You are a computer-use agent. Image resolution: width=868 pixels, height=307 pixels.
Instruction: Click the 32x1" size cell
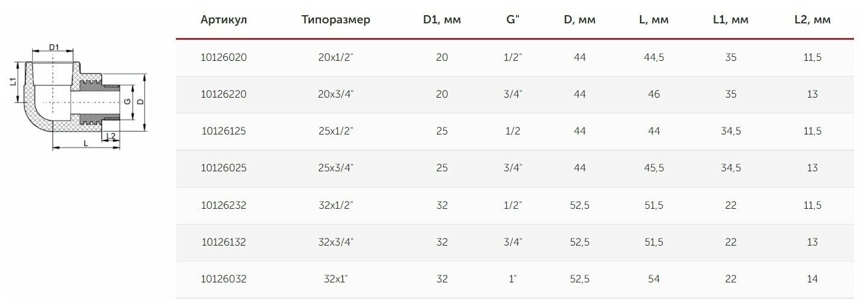click(336, 279)
